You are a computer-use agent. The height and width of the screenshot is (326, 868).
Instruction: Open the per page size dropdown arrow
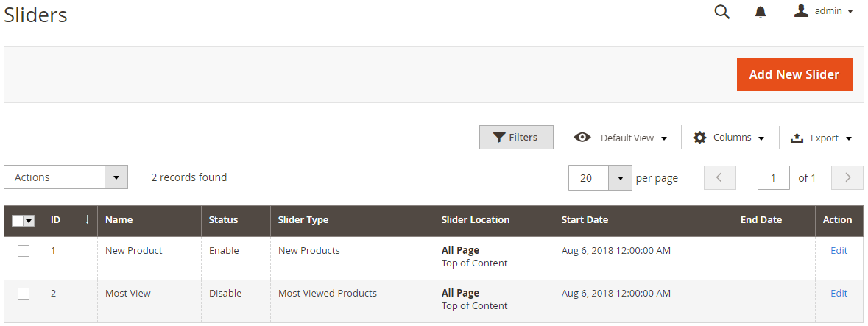click(620, 178)
